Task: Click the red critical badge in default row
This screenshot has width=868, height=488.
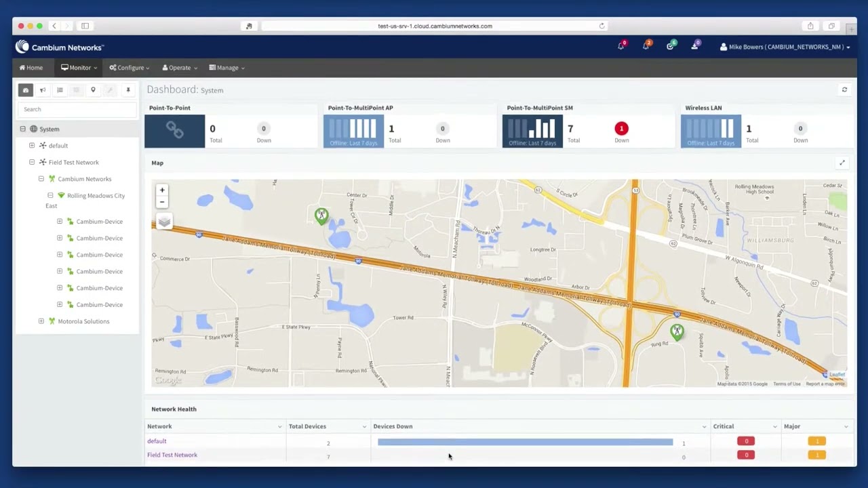Action: pos(746,441)
